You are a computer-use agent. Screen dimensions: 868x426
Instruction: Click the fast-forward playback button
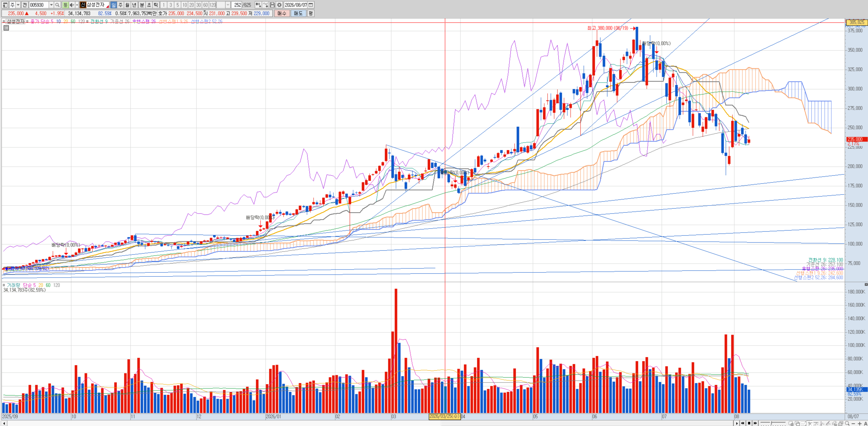(755, 423)
